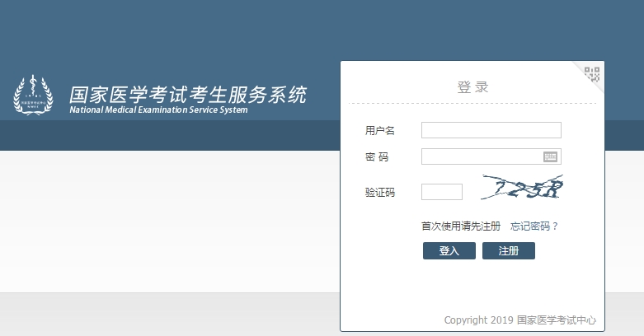Click the 首次使用请先注册 notice text
The width and height of the screenshot is (644, 336).
coord(460,226)
